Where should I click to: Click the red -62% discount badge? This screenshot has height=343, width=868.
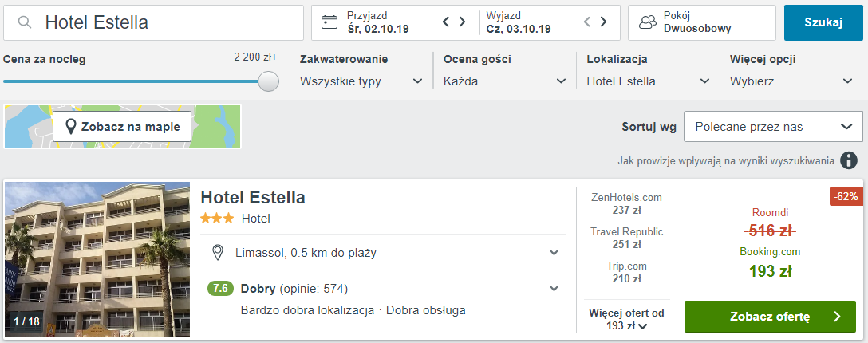point(846,196)
